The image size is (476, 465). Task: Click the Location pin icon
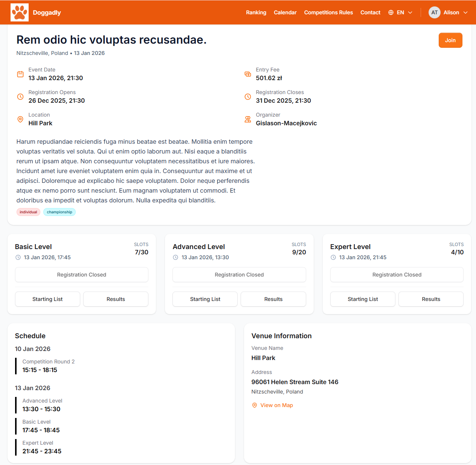tap(20, 119)
